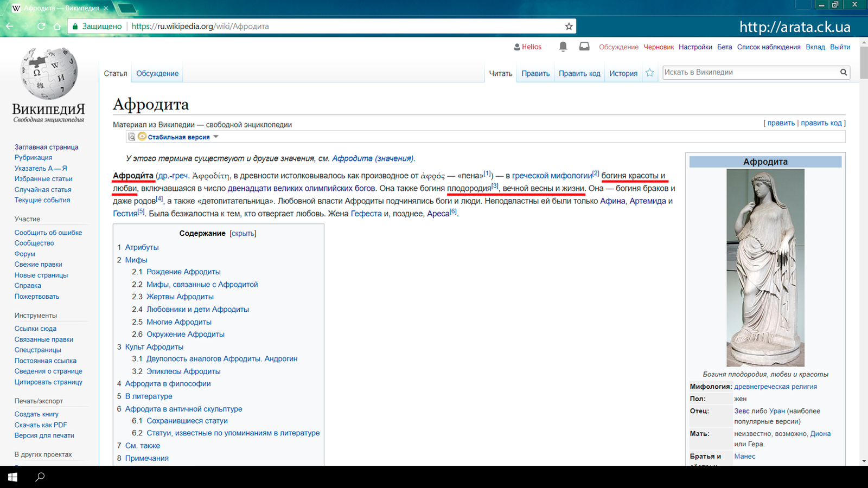Jump to Рождение Афродиты section
This screenshot has width=868, height=488.
[x=183, y=272]
